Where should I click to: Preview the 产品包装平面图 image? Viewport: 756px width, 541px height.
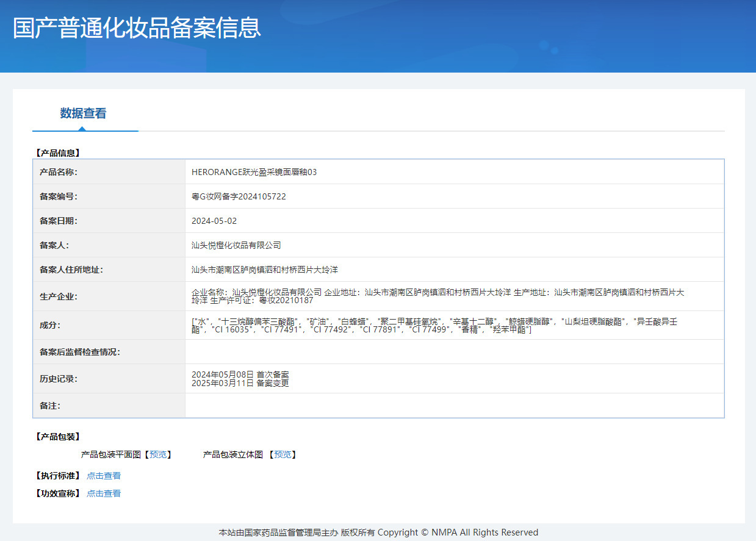pyautogui.click(x=158, y=454)
